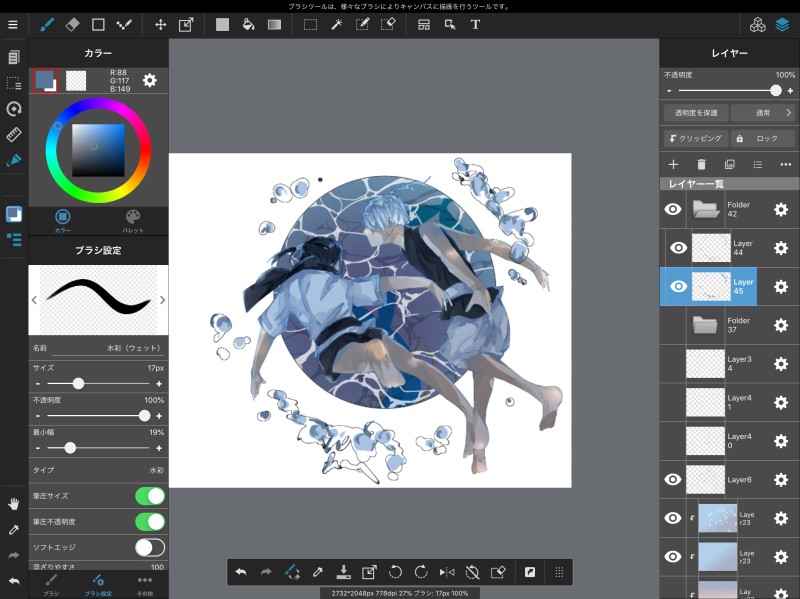The height and width of the screenshot is (599, 800).
Task: Click brush name field 水彩（ウェット）
Action: click(108, 348)
